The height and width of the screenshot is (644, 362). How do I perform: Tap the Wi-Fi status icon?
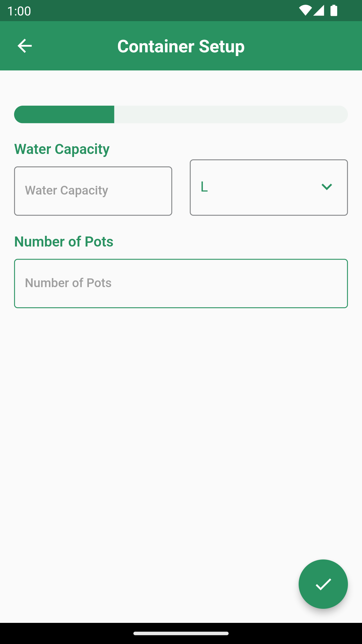(305, 10)
